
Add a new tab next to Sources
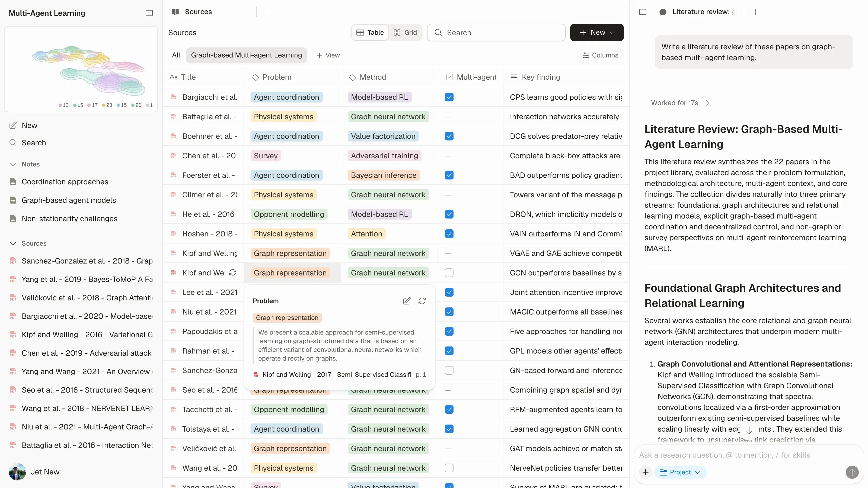tap(268, 12)
